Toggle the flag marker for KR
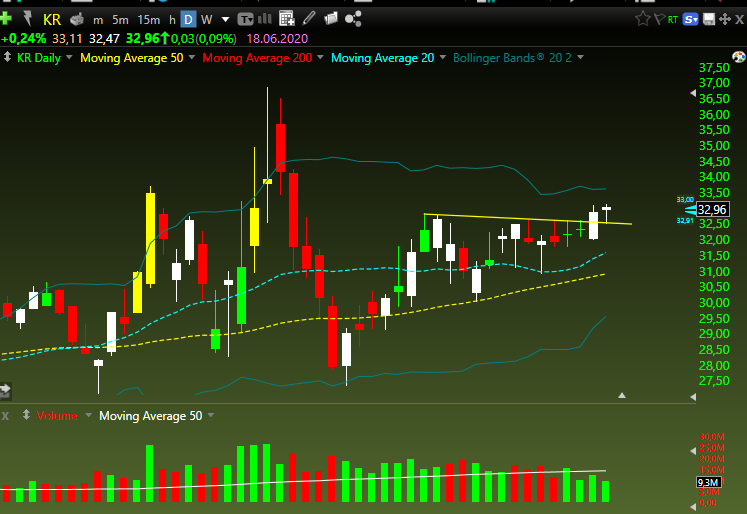 coord(659,19)
